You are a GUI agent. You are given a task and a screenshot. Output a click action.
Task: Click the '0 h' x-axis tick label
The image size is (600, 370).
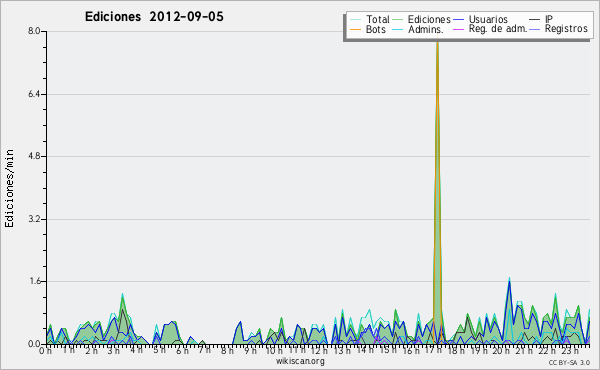[45, 351]
